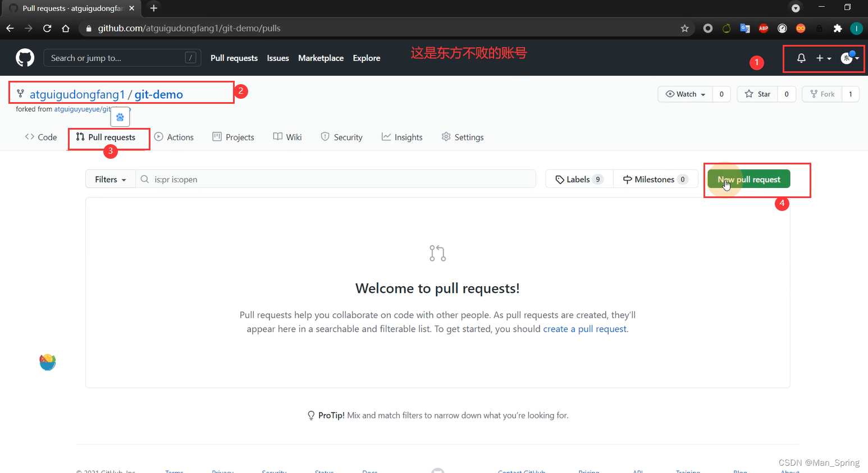The image size is (868, 473).
Task: Click the New pull request button
Action: point(749,180)
